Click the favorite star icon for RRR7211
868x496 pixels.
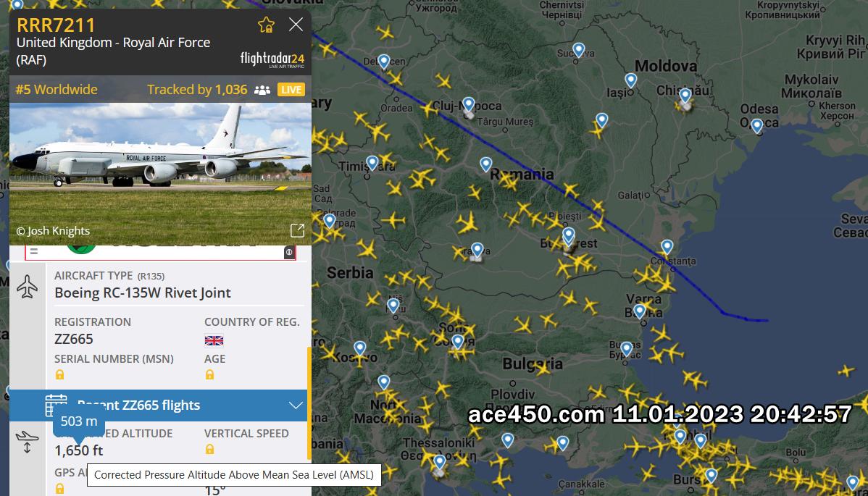click(266, 25)
